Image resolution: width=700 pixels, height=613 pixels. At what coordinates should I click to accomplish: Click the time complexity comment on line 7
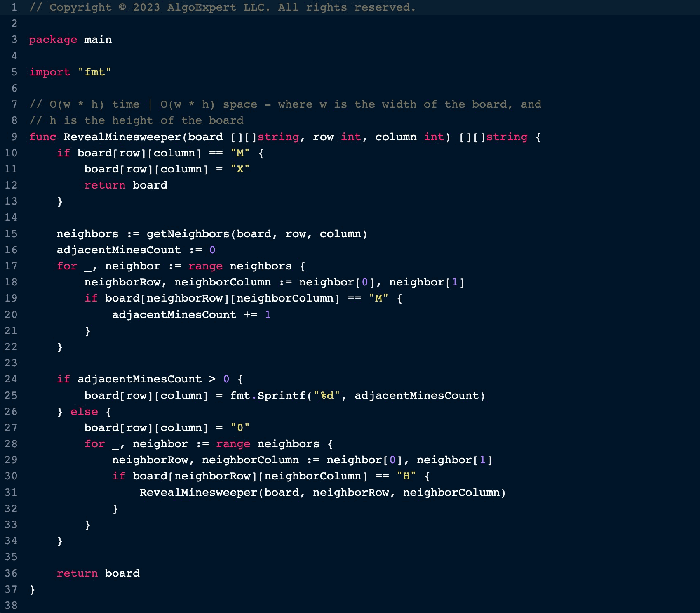click(285, 104)
